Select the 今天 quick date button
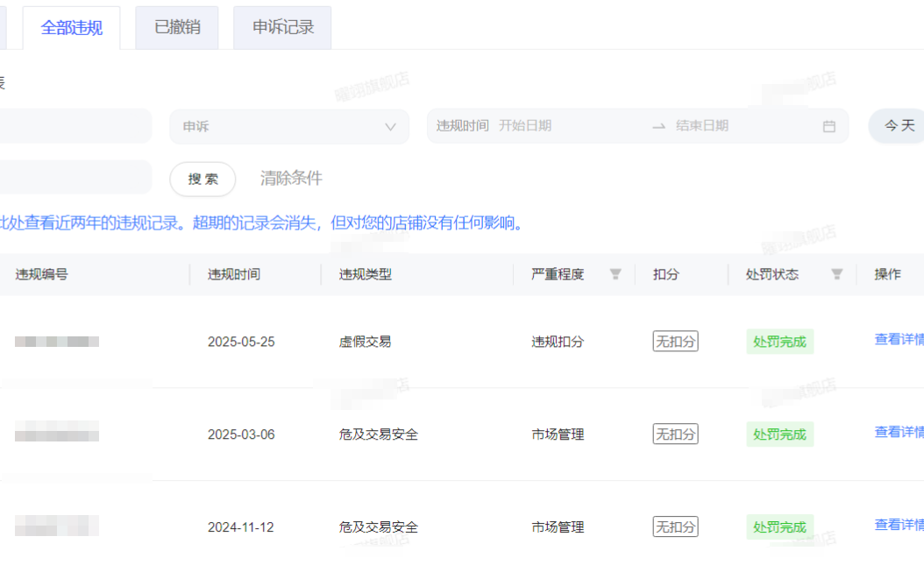 coord(899,126)
